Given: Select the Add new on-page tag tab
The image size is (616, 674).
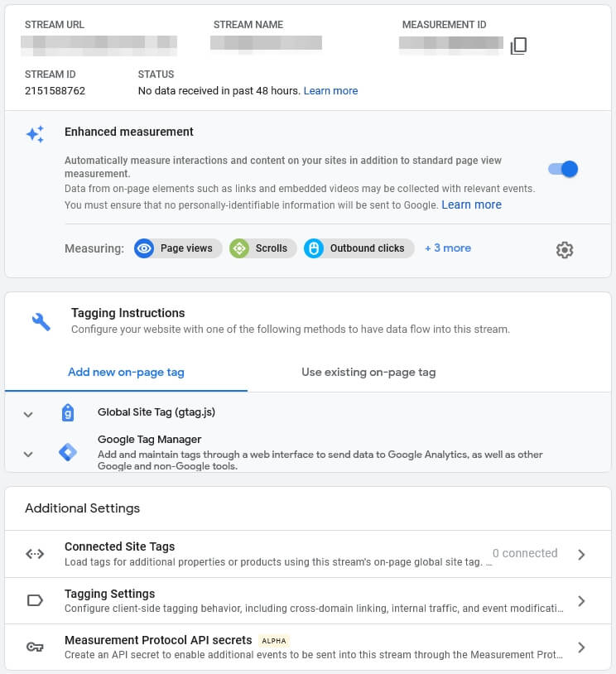Looking at the screenshot, I should (x=126, y=373).
